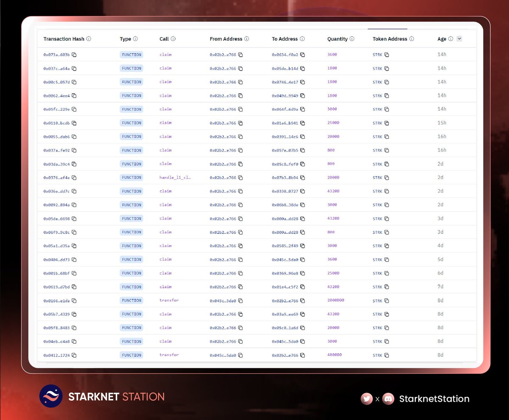Copy To Address 0x0634…f0a2

(x=303, y=55)
